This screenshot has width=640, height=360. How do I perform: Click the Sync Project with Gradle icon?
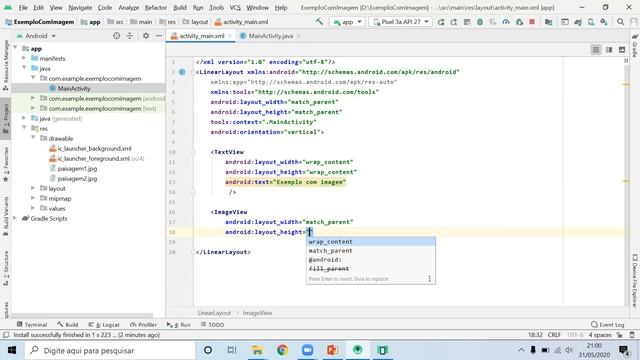578,22
